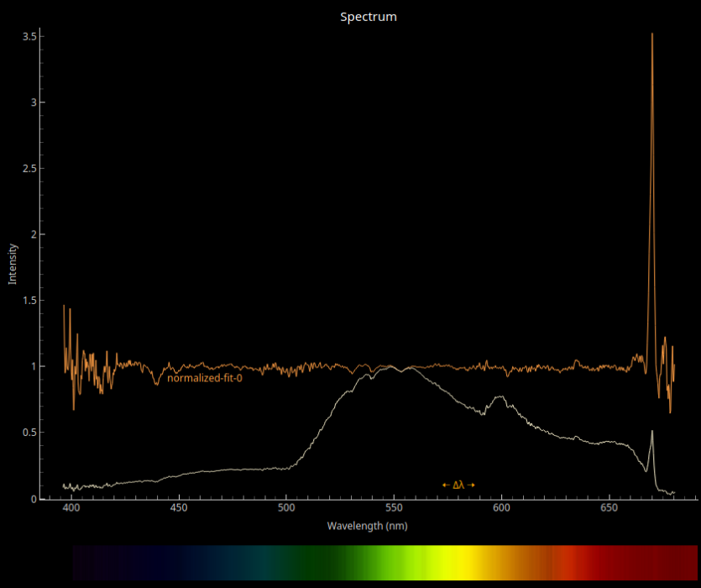Click the white curve's sharp peak near 670 nm
The height and width of the screenshot is (588, 701).
[x=652, y=432]
